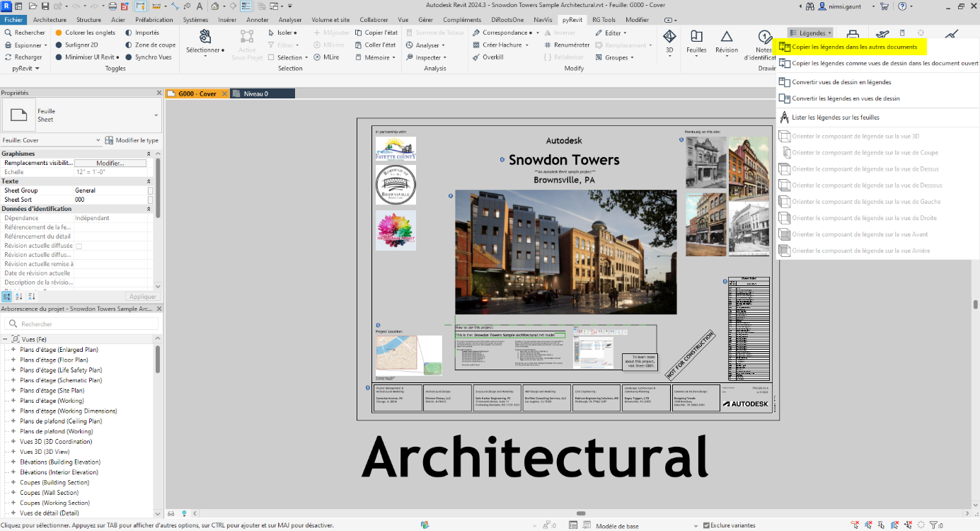Click the Renuméroter tool

[566, 45]
